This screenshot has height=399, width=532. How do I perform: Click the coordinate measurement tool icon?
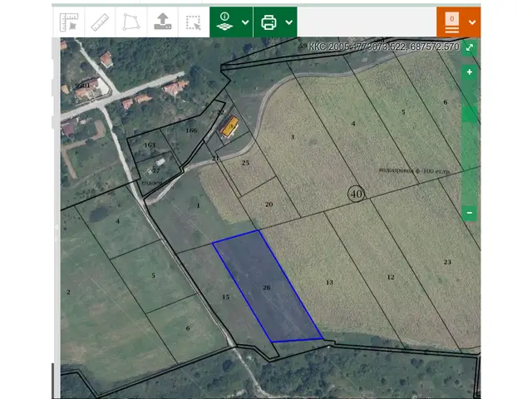(x=69, y=22)
